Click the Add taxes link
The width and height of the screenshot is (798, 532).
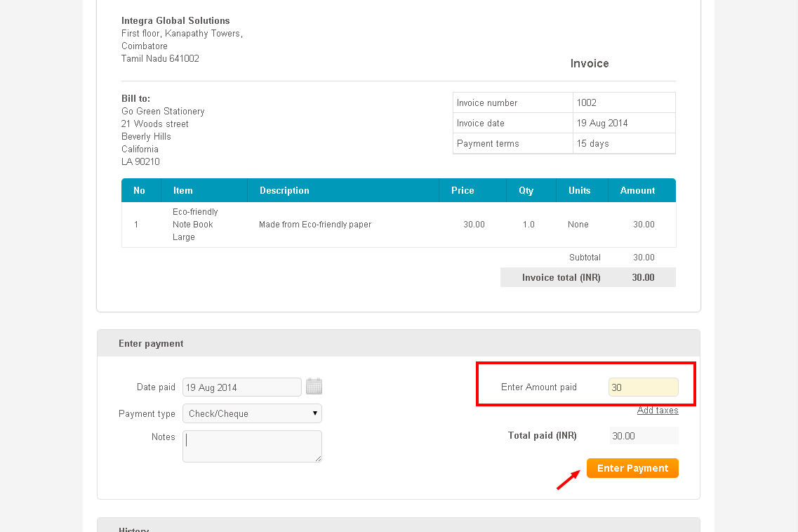[x=658, y=411]
